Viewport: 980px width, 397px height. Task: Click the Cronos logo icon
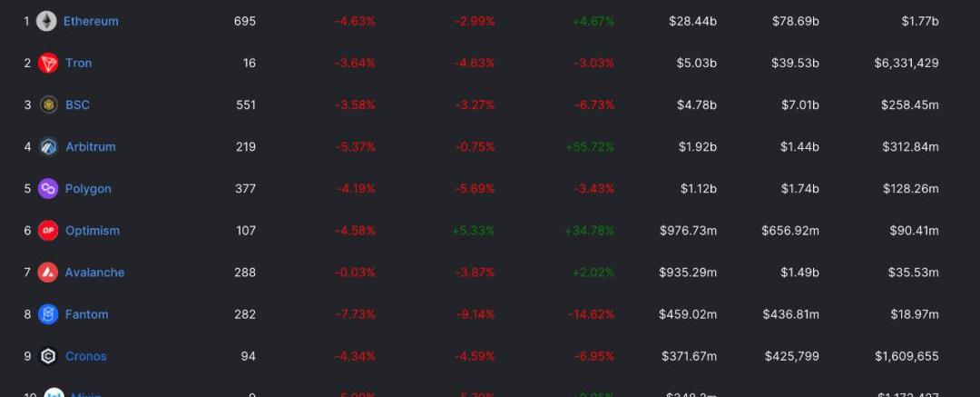(48, 356)
